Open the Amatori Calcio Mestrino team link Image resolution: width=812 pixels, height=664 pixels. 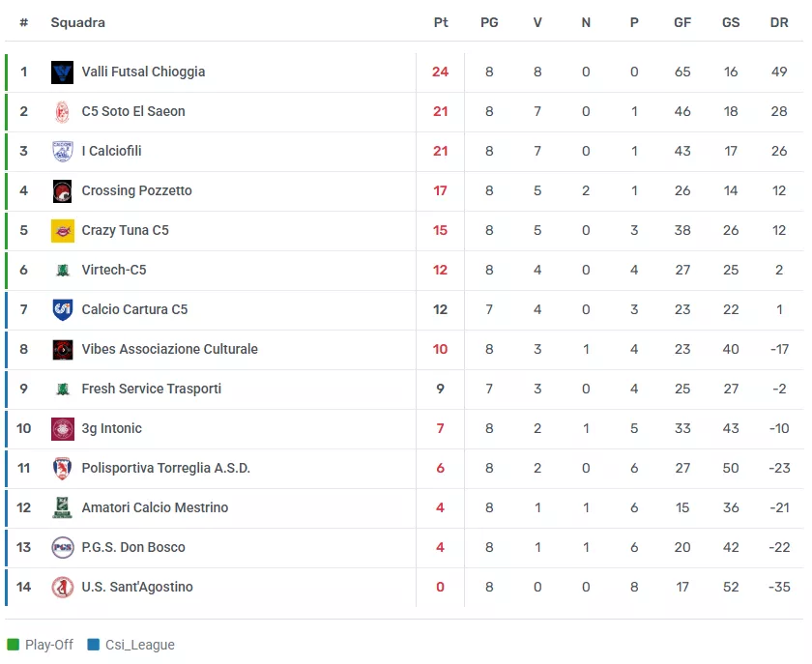[x=155, y=507]
